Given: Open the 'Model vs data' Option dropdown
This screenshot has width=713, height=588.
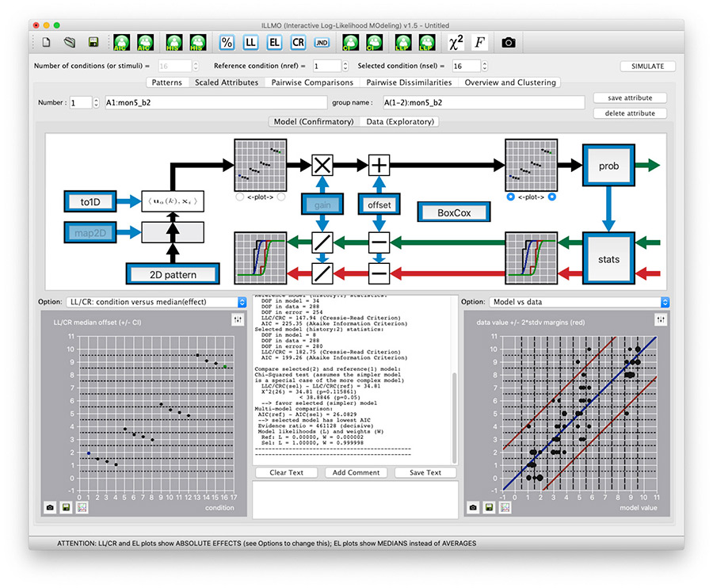Looking at the screenshot, I should (x=577, y=302).
